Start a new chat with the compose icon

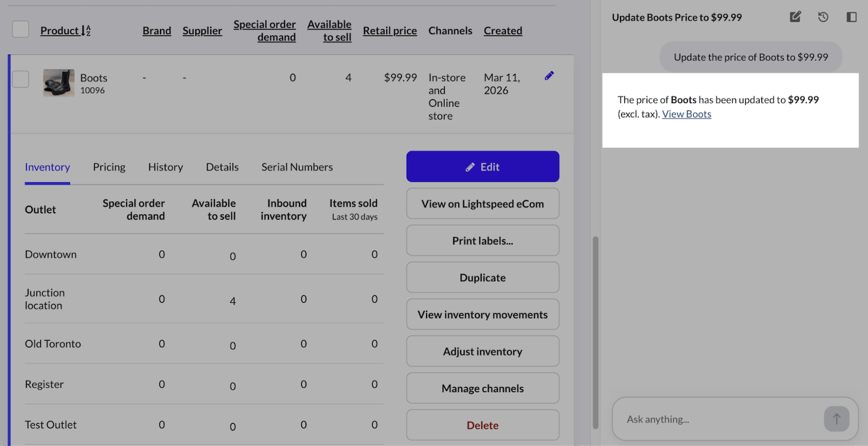[795, 17]
